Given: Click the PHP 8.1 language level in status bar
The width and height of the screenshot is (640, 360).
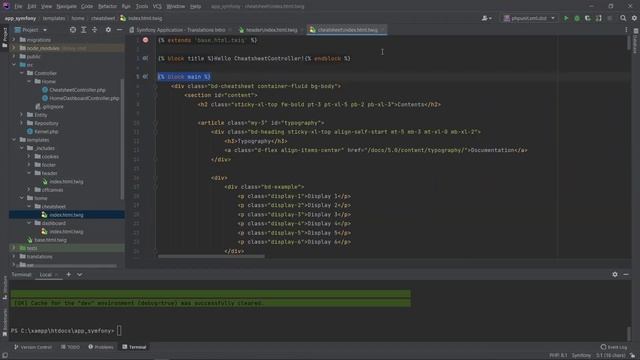Looking at the screenshot, I should [558, 356].
